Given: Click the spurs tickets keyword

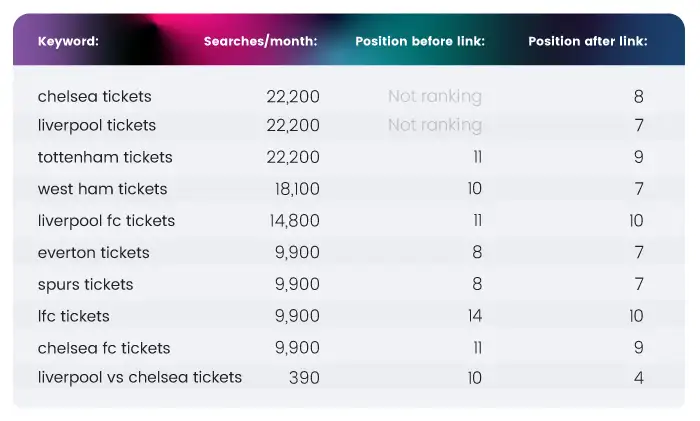Looking at the screenshot, I should 85,284.
